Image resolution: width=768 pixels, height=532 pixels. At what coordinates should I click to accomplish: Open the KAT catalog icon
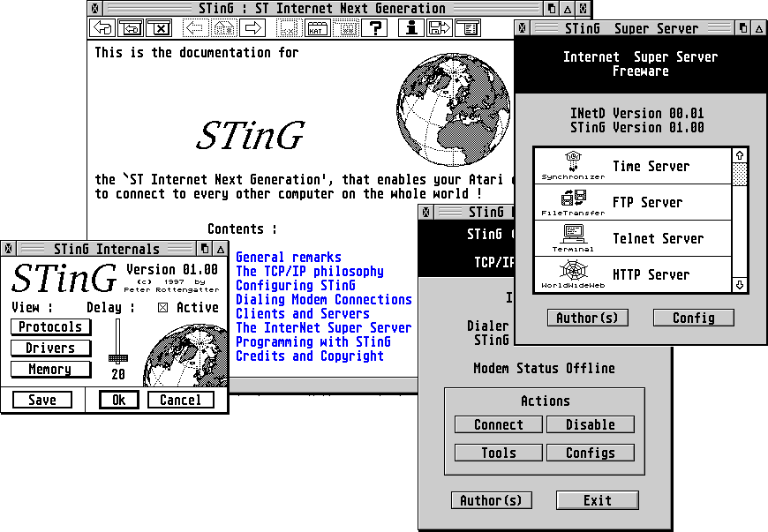318,28
